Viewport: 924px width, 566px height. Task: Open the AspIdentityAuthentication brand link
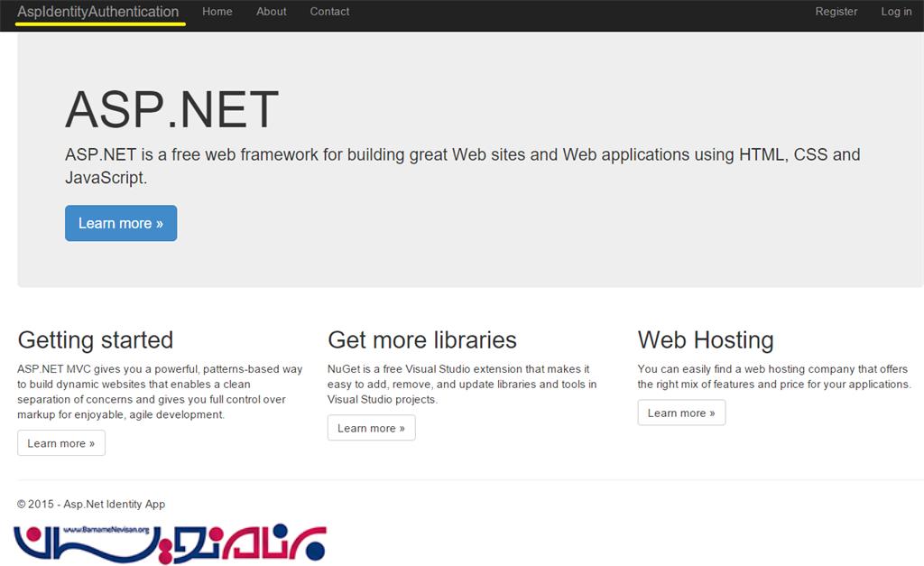coord(97,12)
